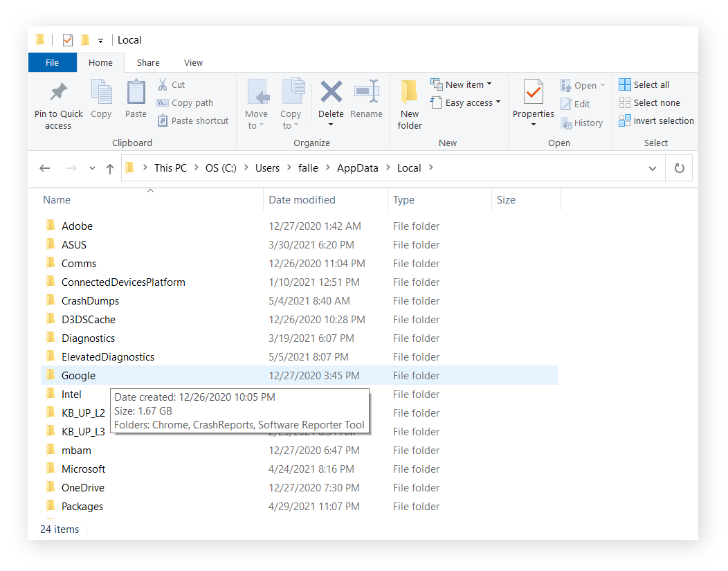
Task: Open the address bar history dropdown
Action: pos(652,167)
